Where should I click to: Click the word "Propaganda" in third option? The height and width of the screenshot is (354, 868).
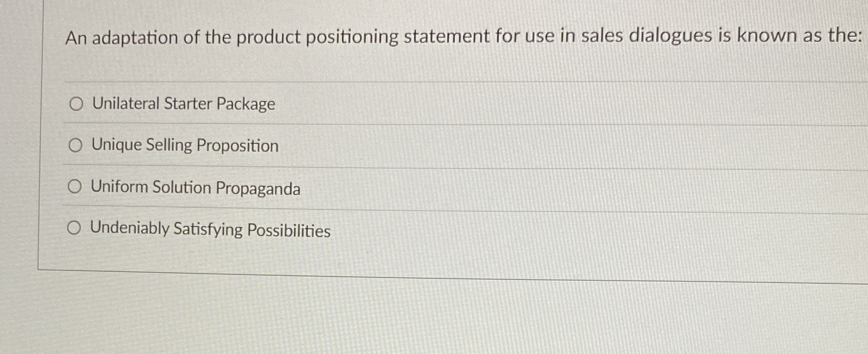tap(258, 188)
